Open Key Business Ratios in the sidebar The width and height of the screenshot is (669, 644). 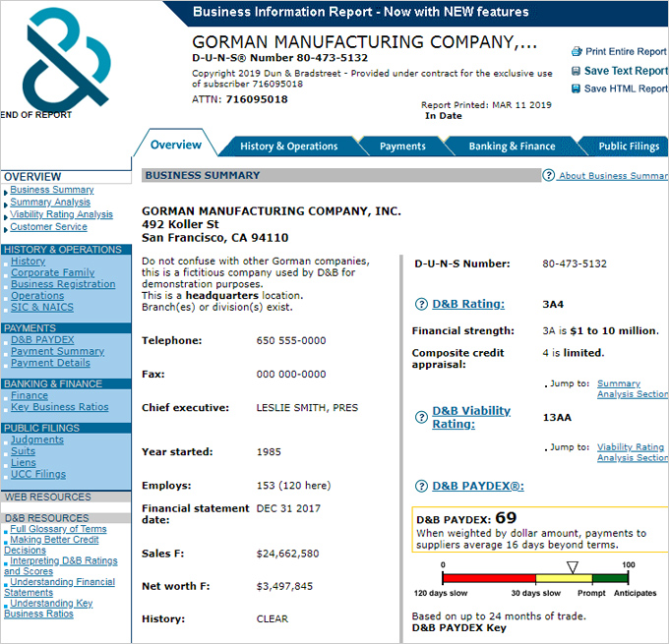click(60, 407)
